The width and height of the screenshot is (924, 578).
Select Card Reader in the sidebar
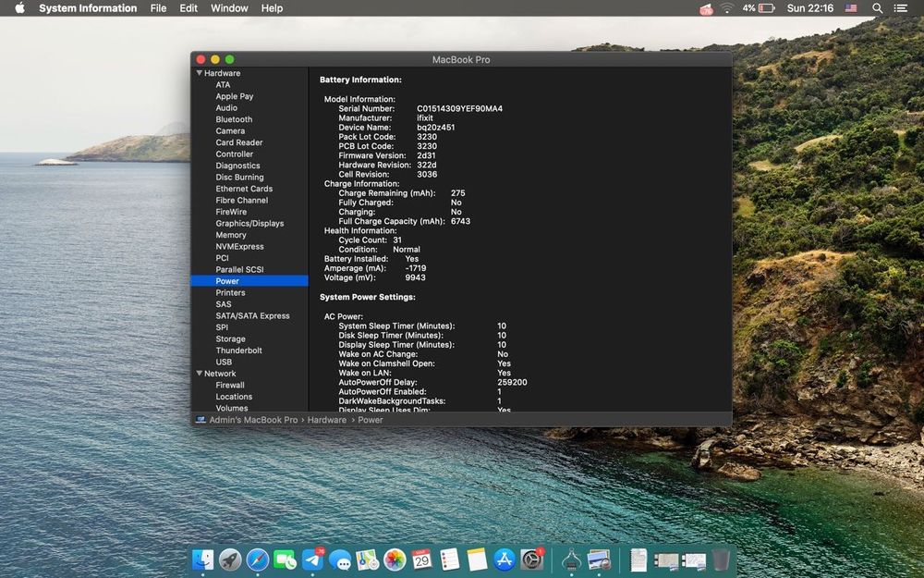pyautogui.click(x=239, y=142)
